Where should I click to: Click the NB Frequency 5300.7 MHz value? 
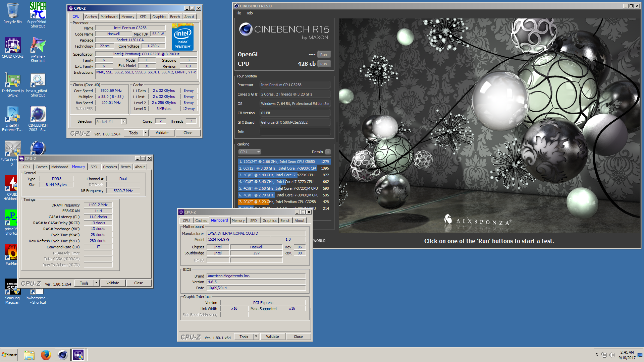point(123,191)
